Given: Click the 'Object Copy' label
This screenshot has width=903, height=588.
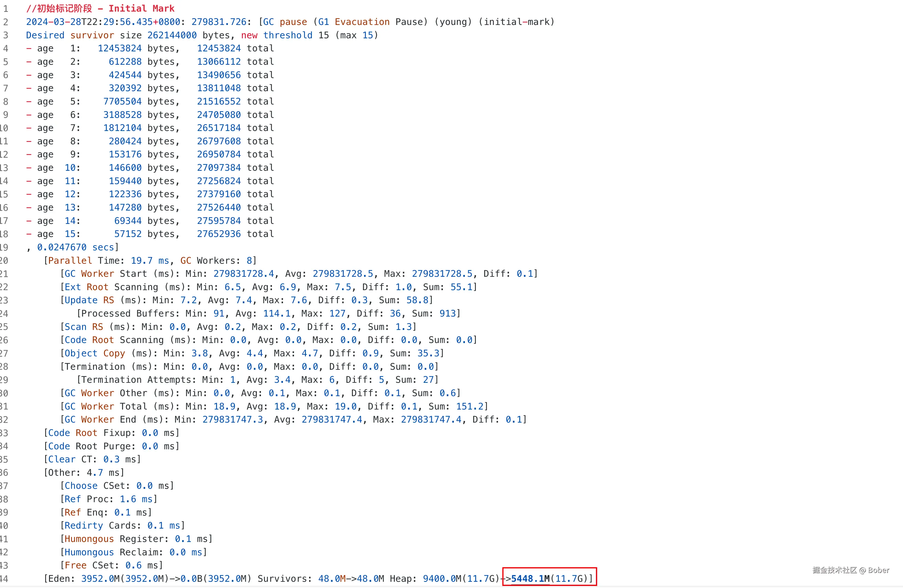Looking at the screenshot, I should (x=95, y=353).
